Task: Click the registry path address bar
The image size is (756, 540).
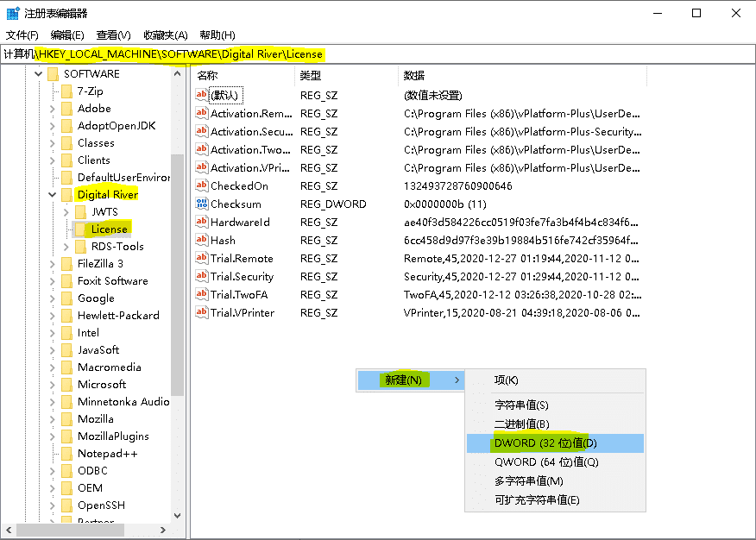Action: (x=432, y=54)
